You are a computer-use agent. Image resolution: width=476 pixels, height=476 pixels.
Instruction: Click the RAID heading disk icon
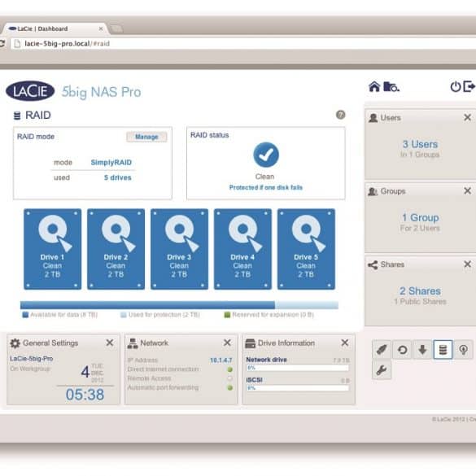(x=17, y=116)
